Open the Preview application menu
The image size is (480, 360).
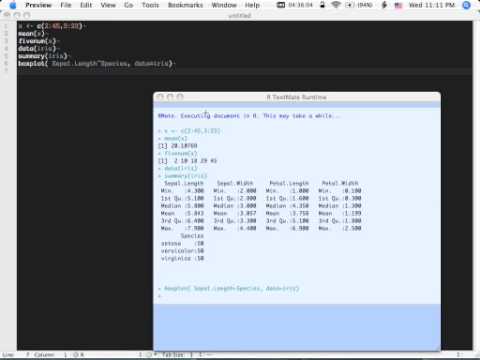click(x=38, y=5)
